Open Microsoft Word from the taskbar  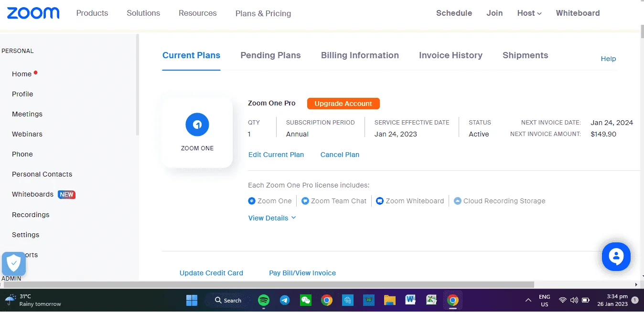(x=410, y=300)
